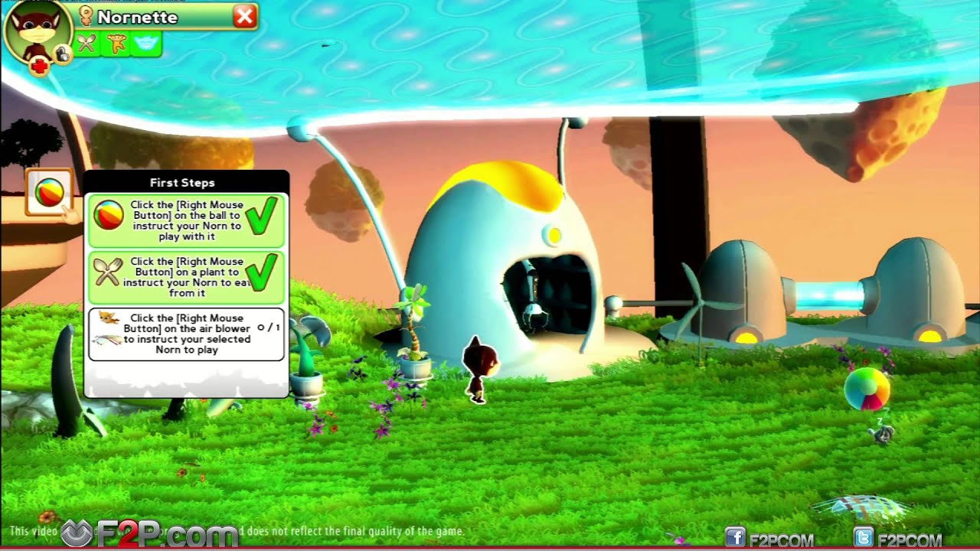
Task: Click the beach ball icon in First Steps
Action: click(109, 215)
